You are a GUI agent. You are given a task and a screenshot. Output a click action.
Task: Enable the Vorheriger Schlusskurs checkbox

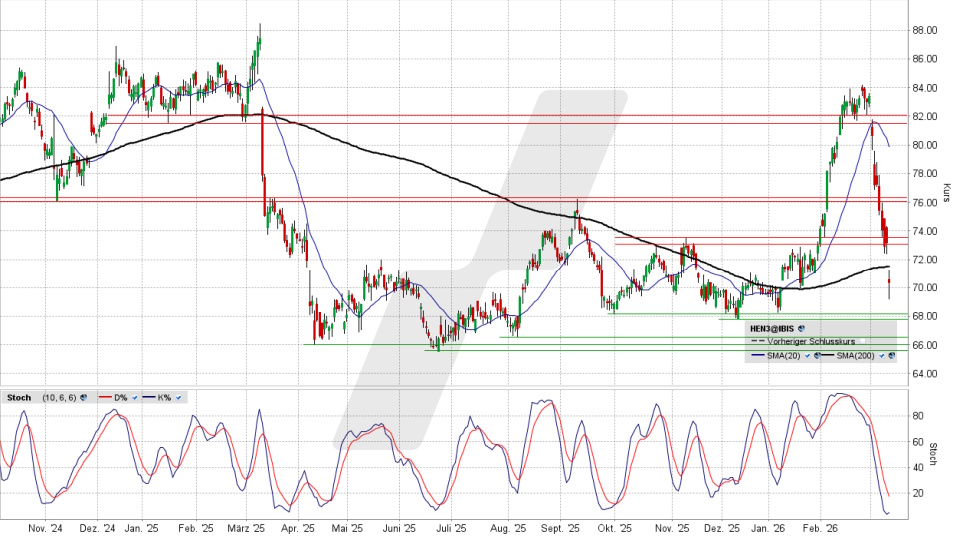(862, 341)
